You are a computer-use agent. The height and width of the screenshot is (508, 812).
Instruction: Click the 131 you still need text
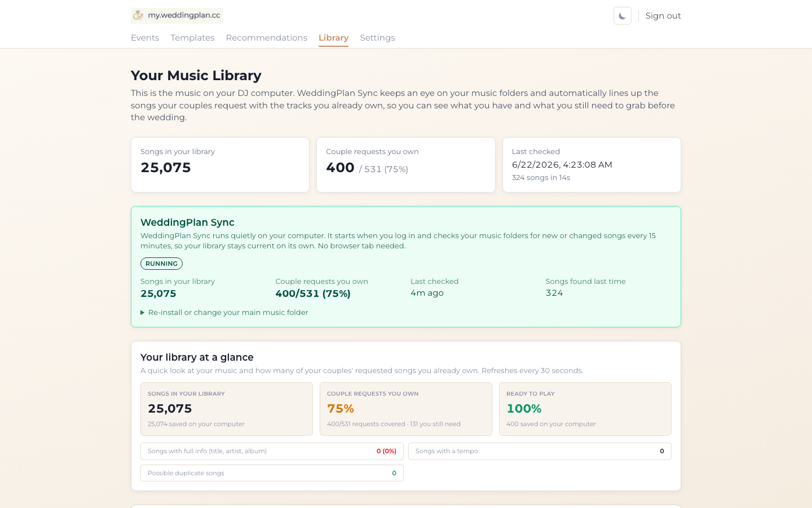pos(435,424)
